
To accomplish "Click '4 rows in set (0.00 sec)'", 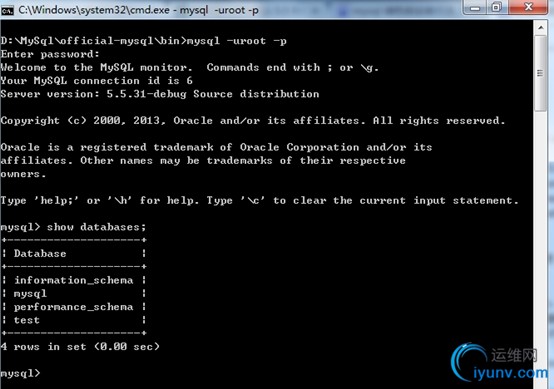I will (80, 347).
